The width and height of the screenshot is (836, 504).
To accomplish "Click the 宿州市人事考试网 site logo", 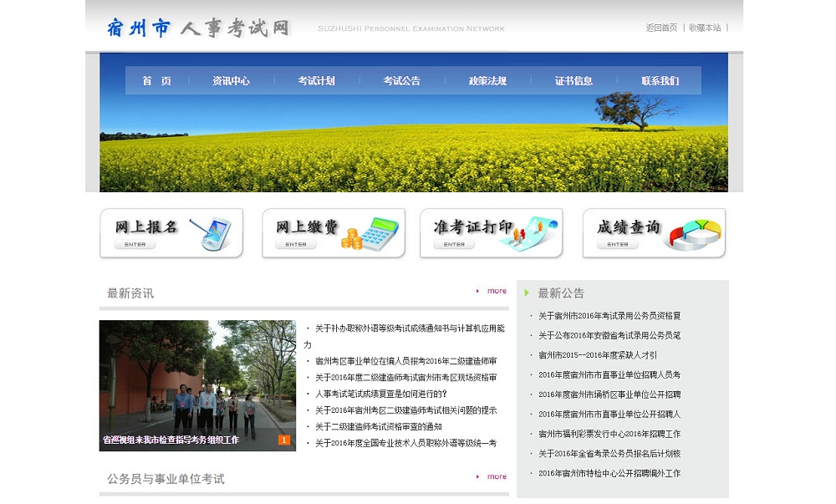I will point(198,28).
